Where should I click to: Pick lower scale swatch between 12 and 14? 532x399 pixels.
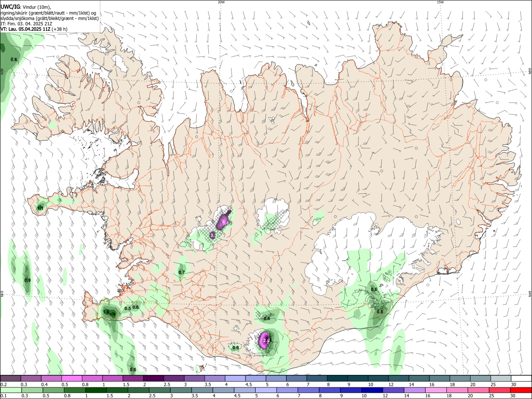pos(394,390)
